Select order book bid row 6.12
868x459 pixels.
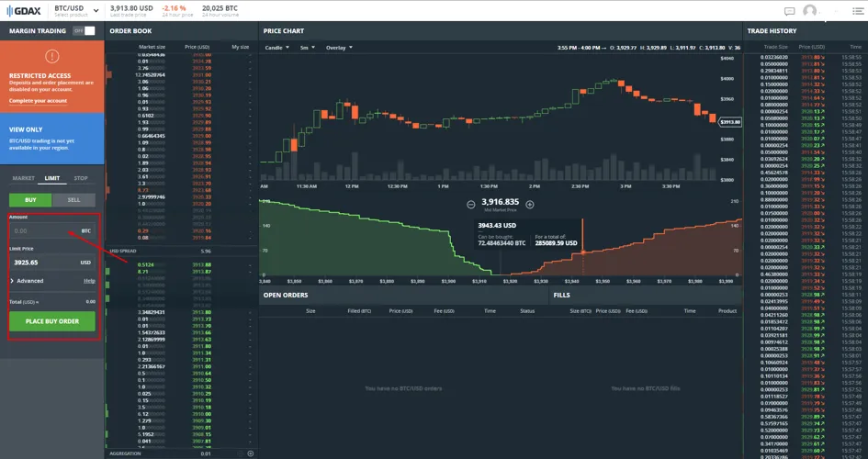pos(181,414)
